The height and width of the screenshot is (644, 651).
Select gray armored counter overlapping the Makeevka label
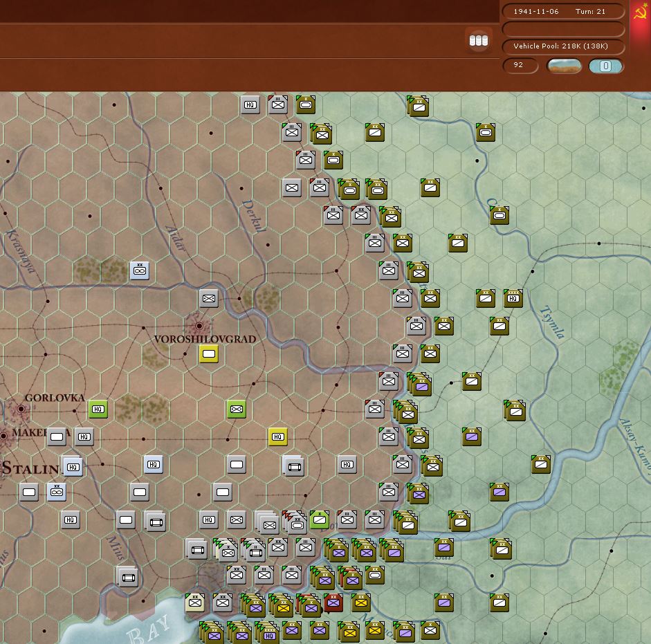57,436
